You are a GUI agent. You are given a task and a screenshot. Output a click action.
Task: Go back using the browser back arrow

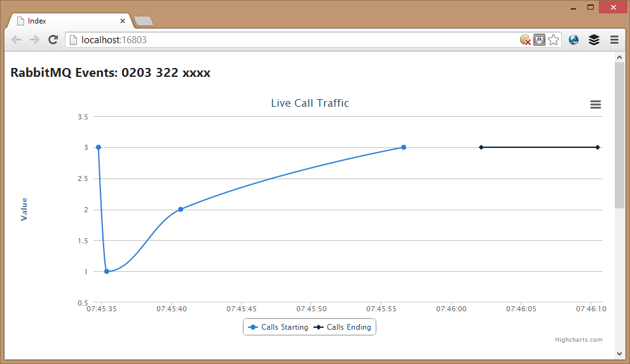click(x=16, y=40)
